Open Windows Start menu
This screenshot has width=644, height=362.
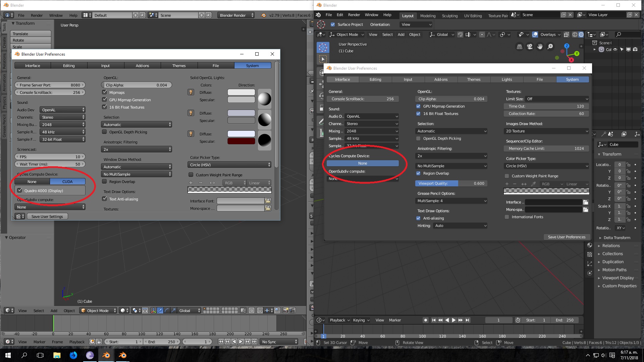[x=8, y=355]
